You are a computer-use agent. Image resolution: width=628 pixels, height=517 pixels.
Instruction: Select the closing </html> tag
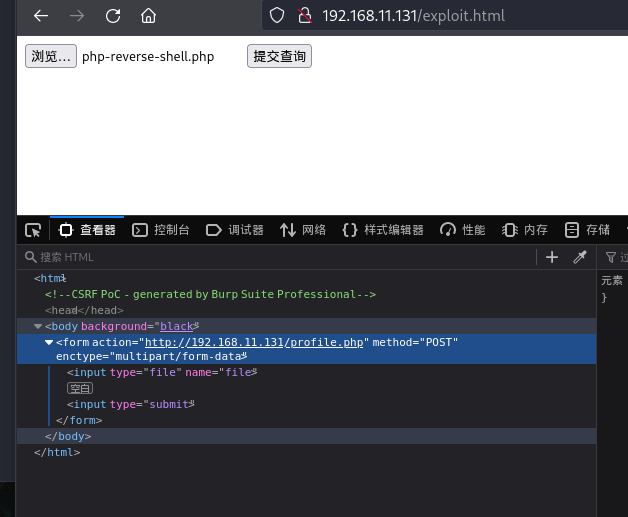57,453
